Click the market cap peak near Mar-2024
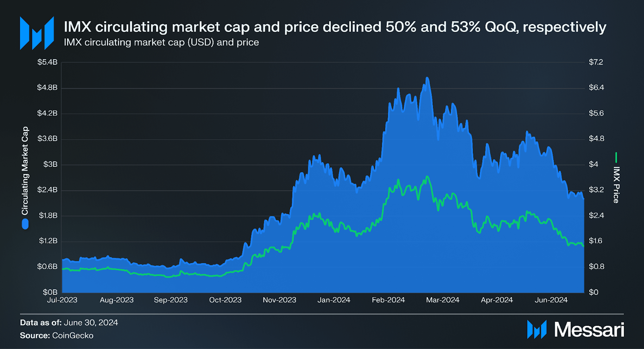644x349 pixels. pyautogui.click(x=427, y=78)
